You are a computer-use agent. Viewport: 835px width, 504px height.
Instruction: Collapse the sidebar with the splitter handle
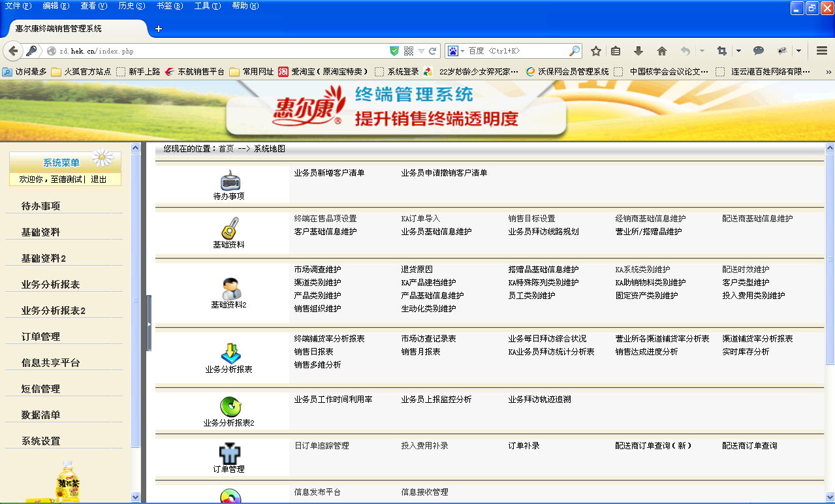(x=149, y=323)
